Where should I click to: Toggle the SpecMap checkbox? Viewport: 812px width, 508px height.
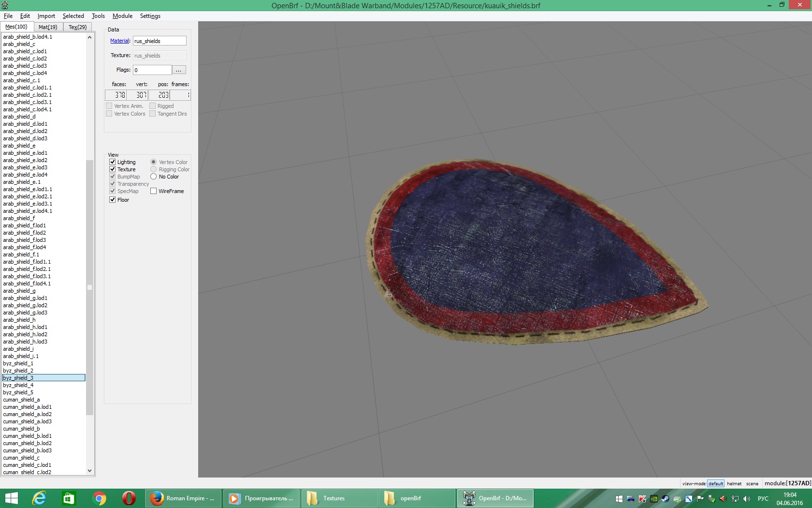[x=112, y=191]
